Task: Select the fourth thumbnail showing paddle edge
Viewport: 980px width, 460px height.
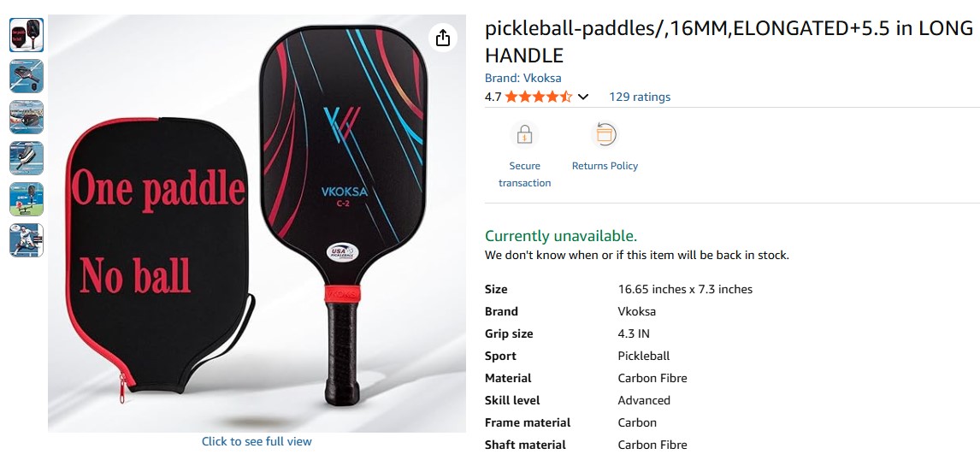Action: click(27, 158)
